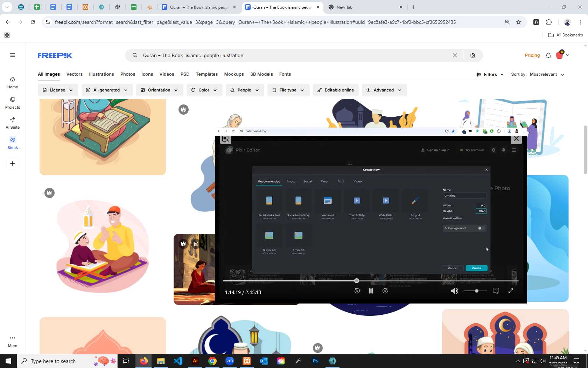The image size is (588, 368).
Task: Clear the search query with X
Action: 455,55
